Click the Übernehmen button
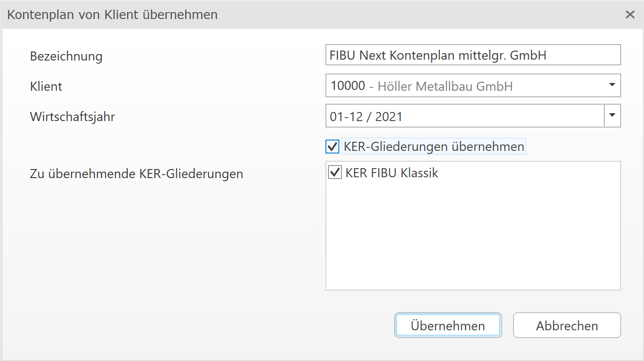Image resolution: width=644 pixels, height=361 pixels. tap(448, 326)
